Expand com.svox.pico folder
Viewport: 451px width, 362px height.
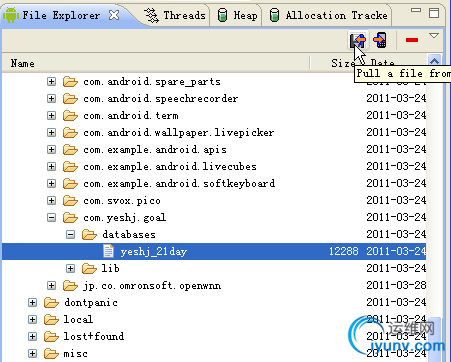[51, 201]
